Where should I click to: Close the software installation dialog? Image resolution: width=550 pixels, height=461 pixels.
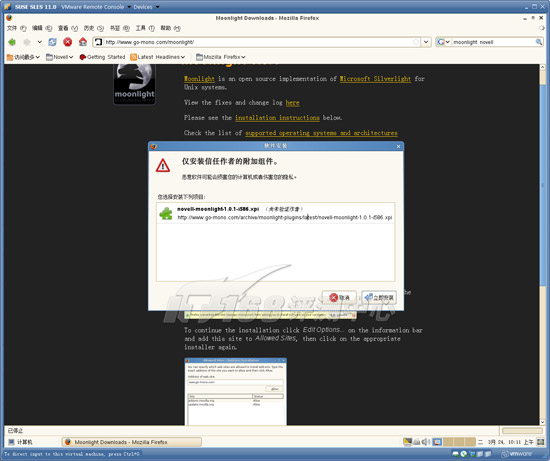coord(398,146)
